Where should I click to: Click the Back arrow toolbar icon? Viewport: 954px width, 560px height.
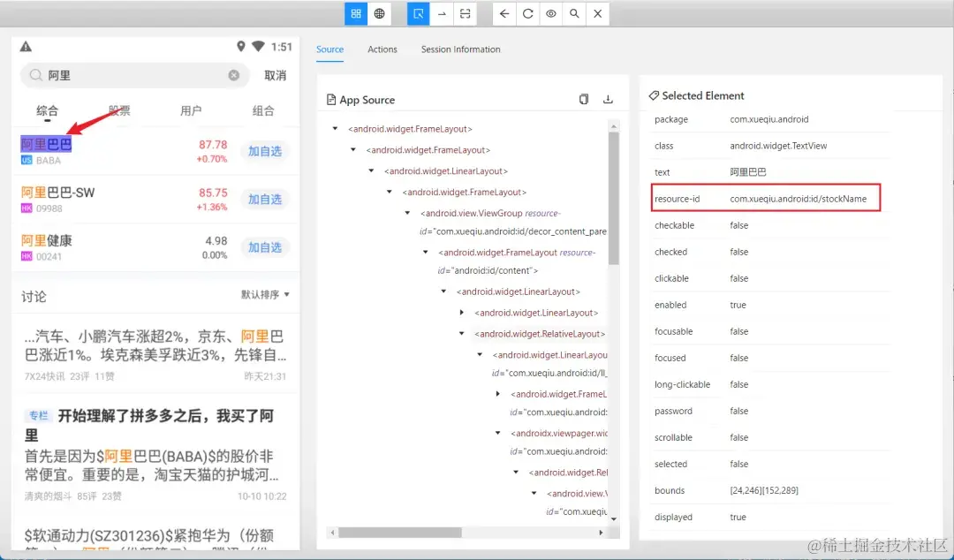click(504, 13)
